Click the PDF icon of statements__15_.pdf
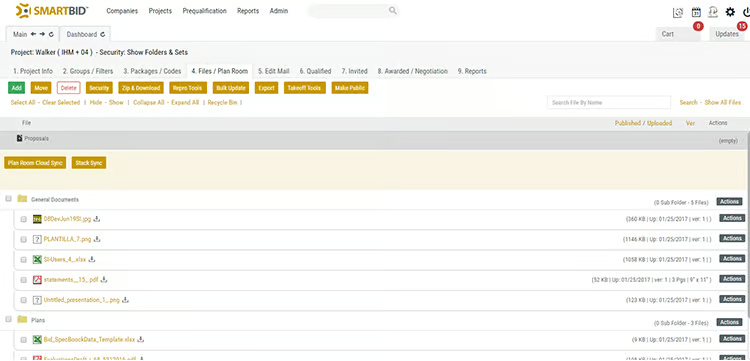The height and width of the screenshot is (361, 750). point(37,280)
